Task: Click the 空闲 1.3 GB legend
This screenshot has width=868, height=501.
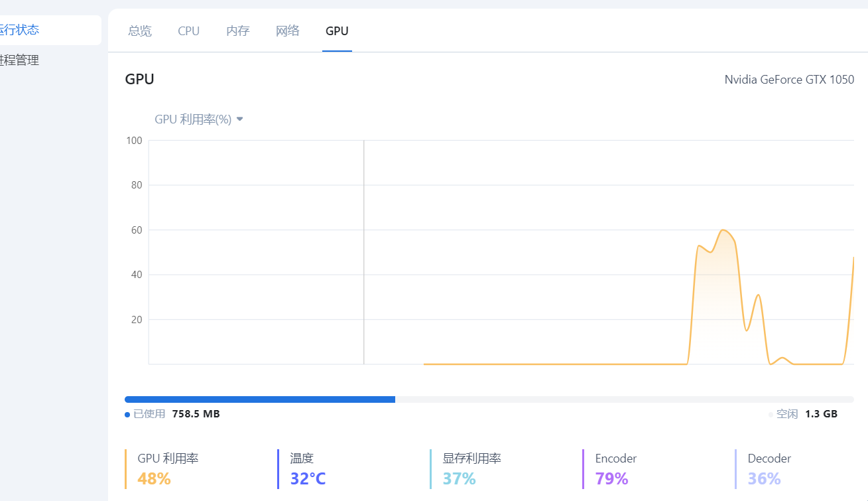Action: [x=803, y=414]
